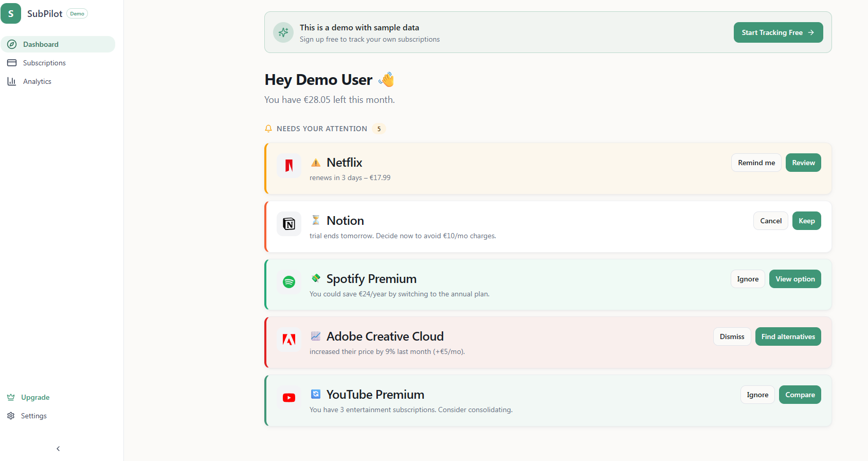Screen dimensions: 868x461
Task: Click the Notion 'trial ends tomorrow' description
Action: [x=403, y=236]
